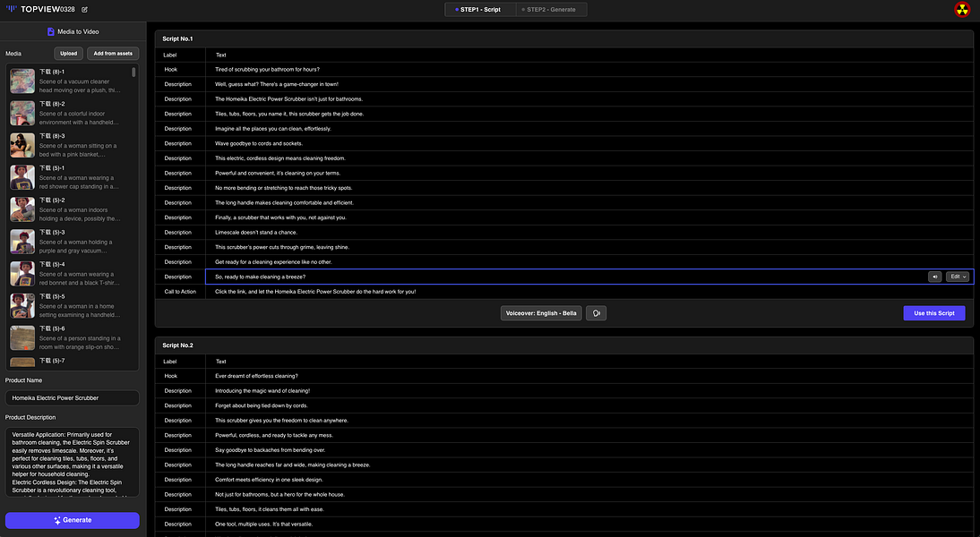Screen dimensions: 980x537
Task: Click the Media to Video document icon
Action: pos(50,30)
